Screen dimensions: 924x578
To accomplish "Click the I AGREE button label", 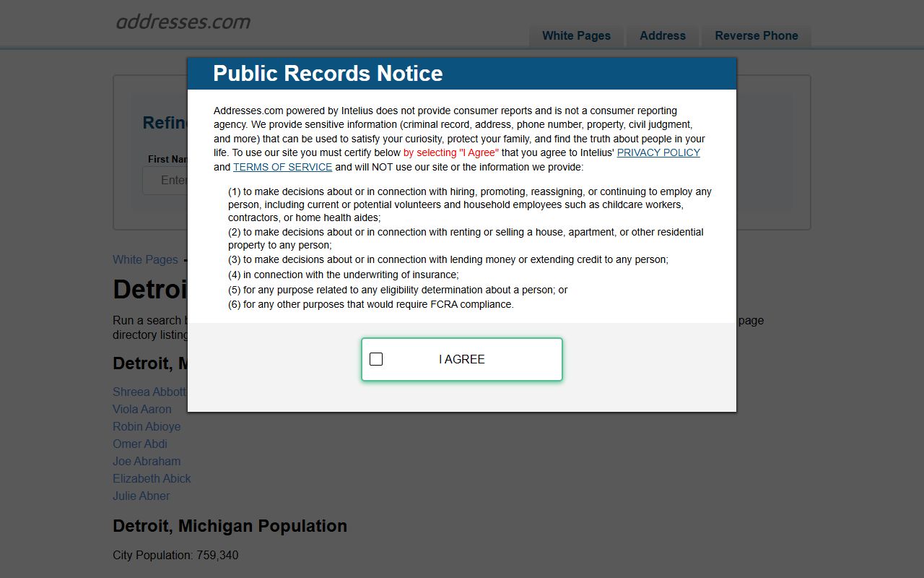I will pyautogui.click(x=462, y=359).
